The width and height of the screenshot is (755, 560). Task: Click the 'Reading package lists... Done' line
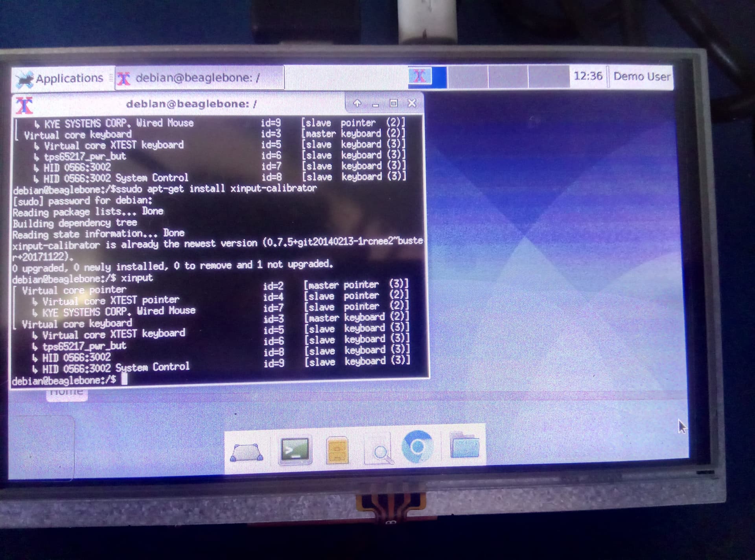(x=88, y=212)
